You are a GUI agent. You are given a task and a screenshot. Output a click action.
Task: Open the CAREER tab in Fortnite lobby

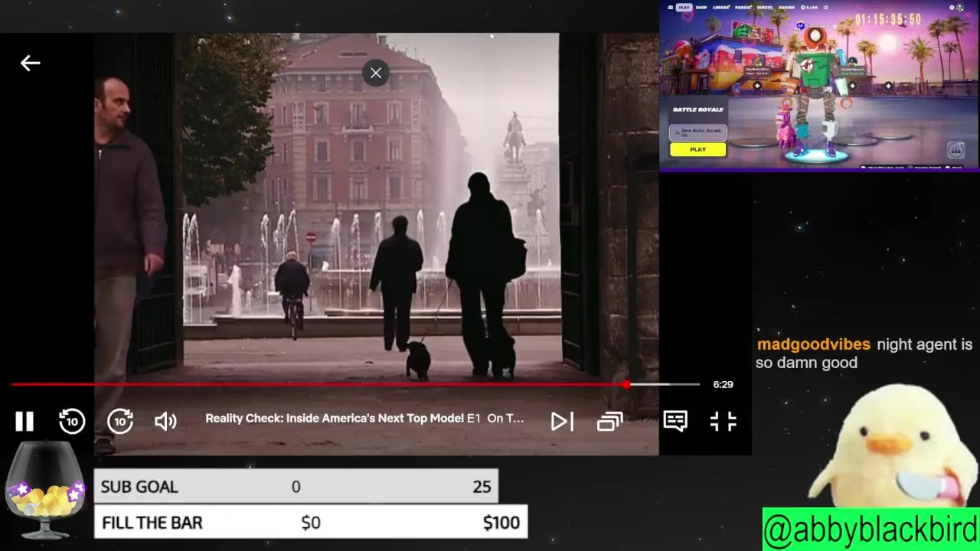pos(786,8)
